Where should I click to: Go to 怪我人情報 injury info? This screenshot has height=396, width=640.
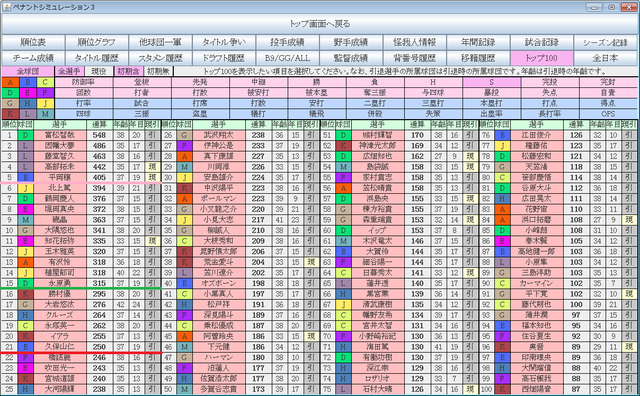pyautogui.click(x=415, y=42)
